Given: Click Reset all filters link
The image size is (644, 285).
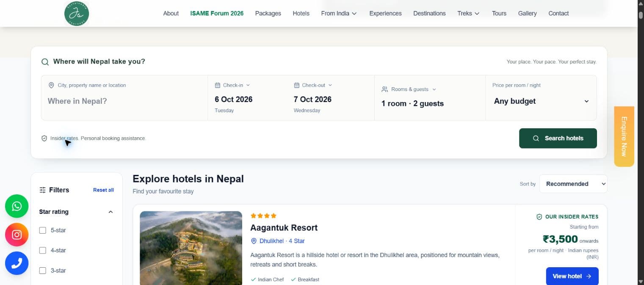Looking at the screenshot, I should [103, 190].
